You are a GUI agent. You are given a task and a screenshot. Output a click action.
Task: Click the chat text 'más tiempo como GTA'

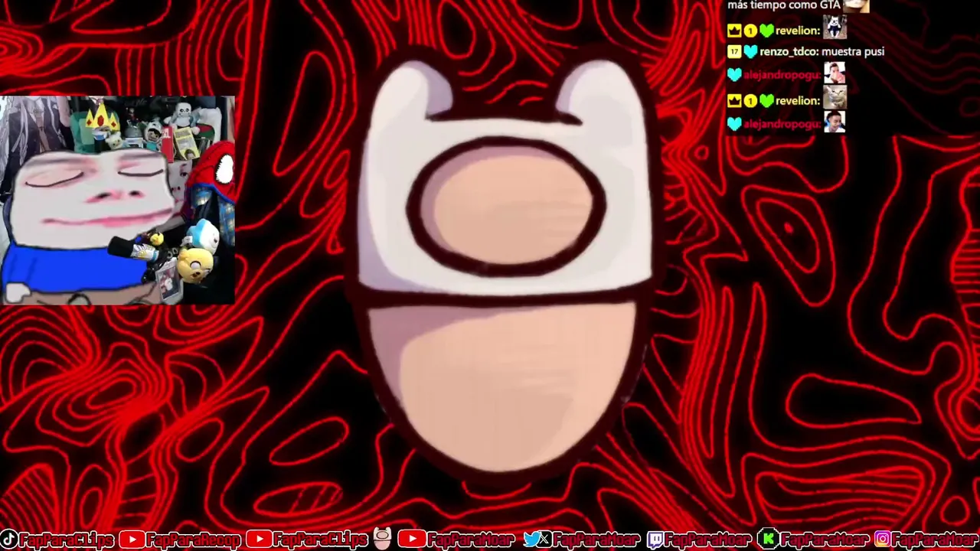pos(784,5)
